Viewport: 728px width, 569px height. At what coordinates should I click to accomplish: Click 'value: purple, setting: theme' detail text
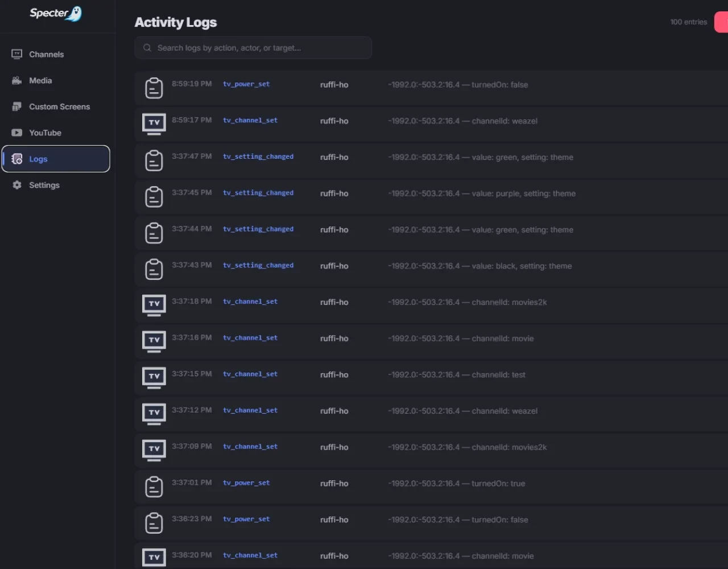click(524, 193)
